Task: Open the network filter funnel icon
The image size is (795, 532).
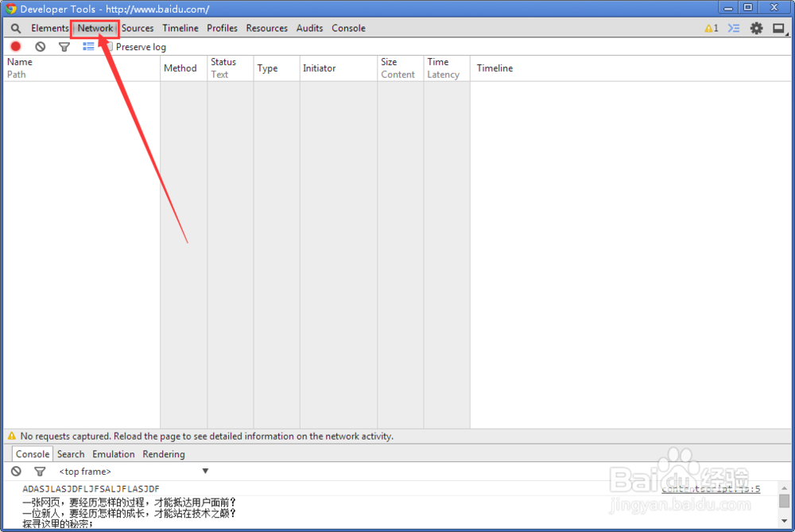Action: (x=64, y=47)
